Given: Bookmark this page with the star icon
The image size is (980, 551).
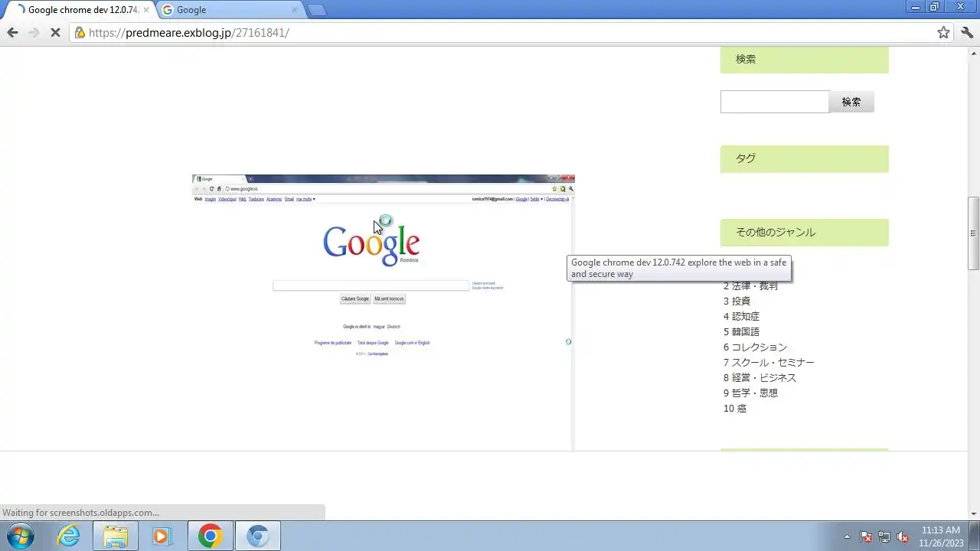Looking at the screenshot, I should coord(943,32).
